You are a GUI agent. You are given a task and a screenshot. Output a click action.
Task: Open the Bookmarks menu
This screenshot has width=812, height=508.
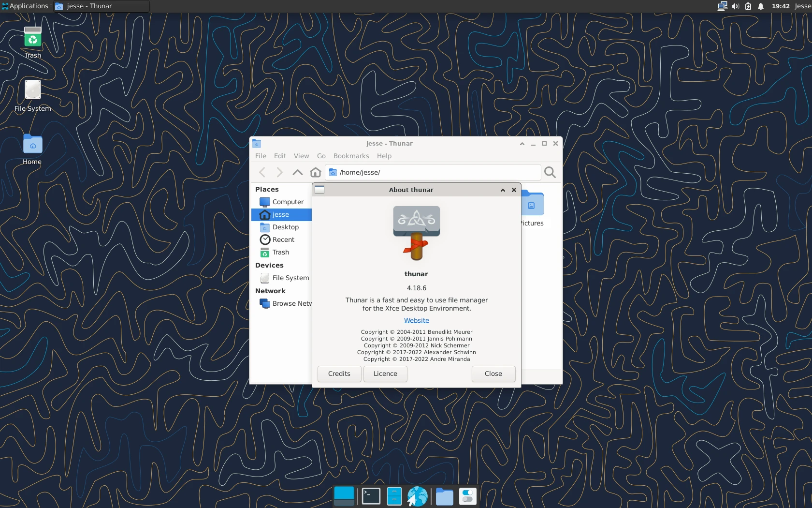(351, 156)
